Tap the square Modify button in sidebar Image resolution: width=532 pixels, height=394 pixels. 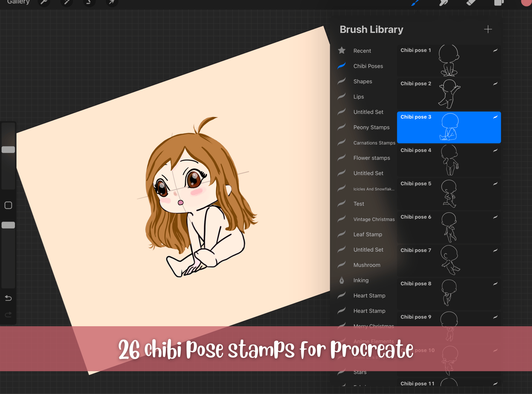[8, 205]
